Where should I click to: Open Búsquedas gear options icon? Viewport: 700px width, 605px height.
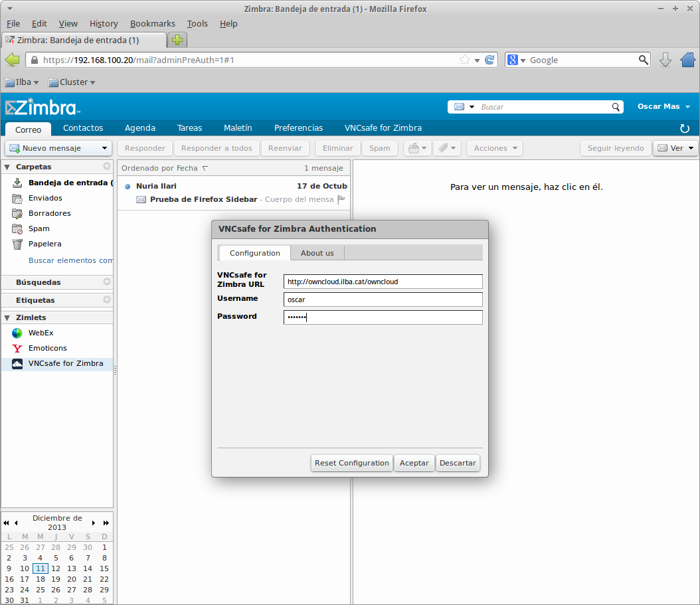(107, 282)
